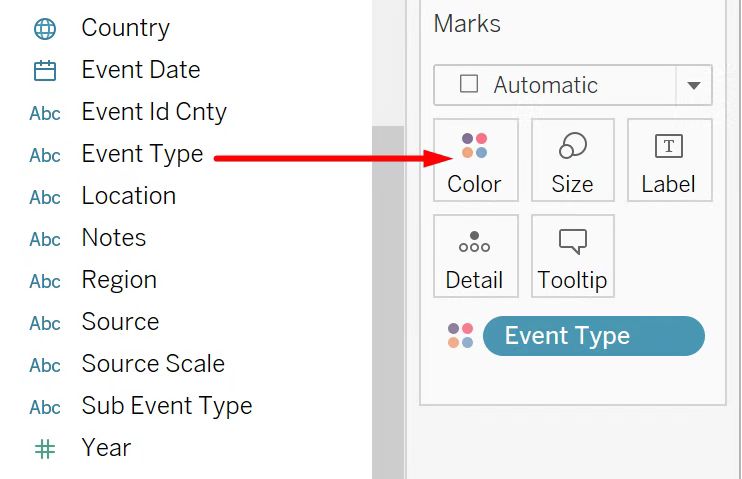Open the Automatic mark type dropdown

click(x=694, y=86)
